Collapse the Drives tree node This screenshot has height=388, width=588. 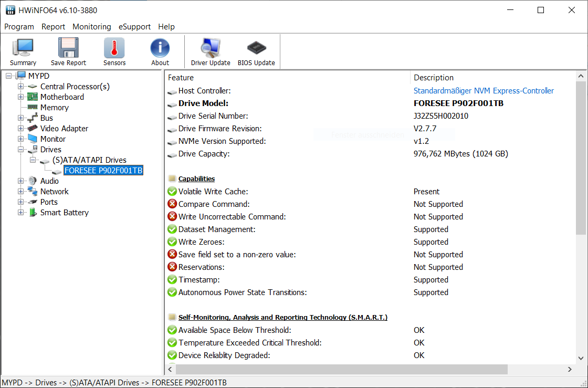tap(20, 150)
